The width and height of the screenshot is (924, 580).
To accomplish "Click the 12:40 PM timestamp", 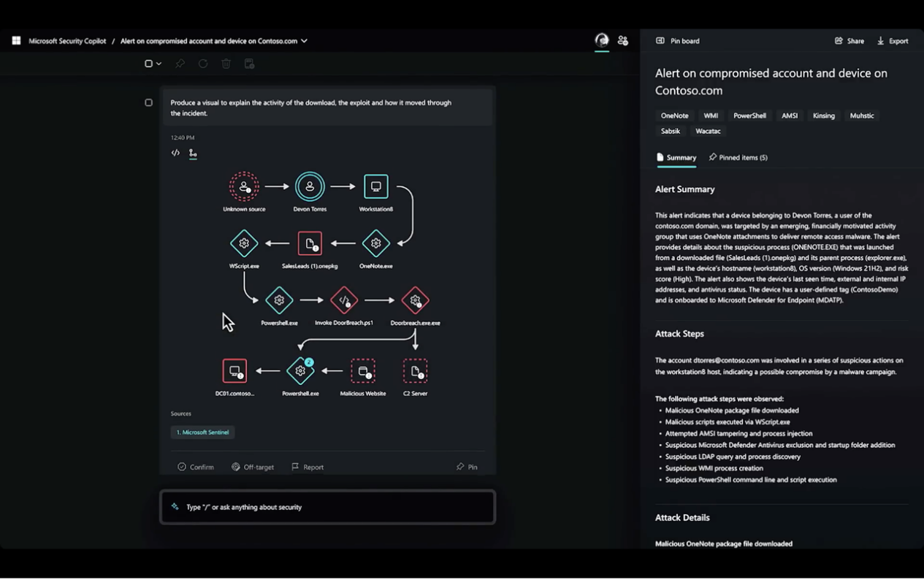I will (183, 137).
